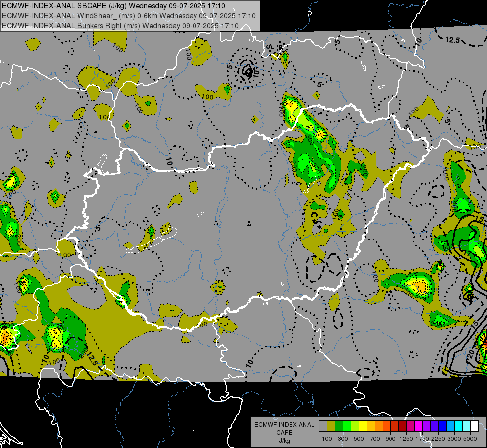487x448 pixels.
Task: Select the bright magenta legend swatch
Action: coord(419,426)
